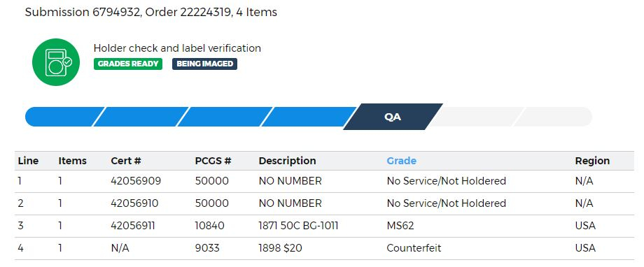Click the Region column header
Screen dimensions: 644x267
[592, 161]
